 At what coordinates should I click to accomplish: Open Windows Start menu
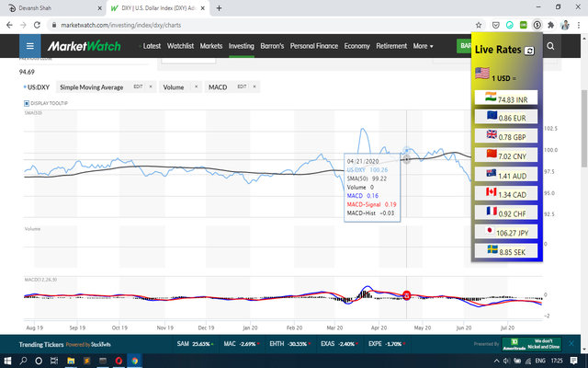pyautogui.click(x=9, y=360)
